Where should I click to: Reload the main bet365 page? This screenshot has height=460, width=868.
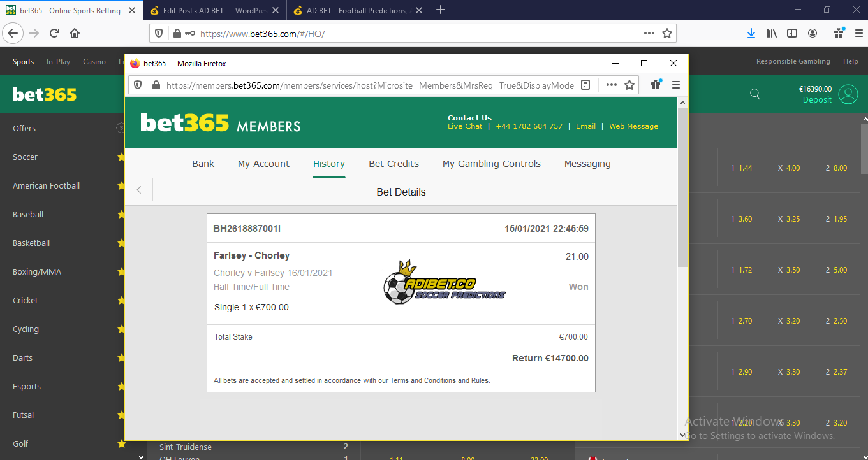[54, 33]
